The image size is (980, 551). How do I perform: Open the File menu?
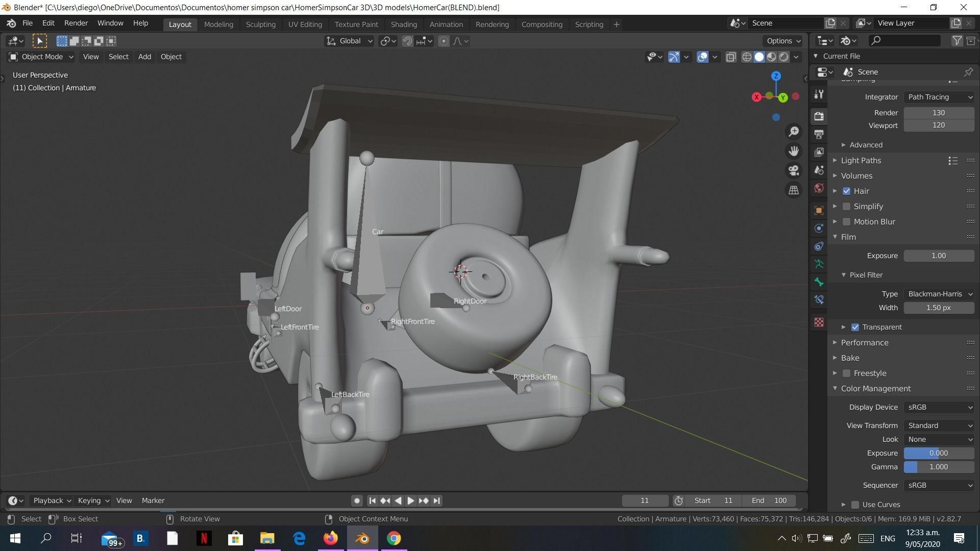pyautogui.click(x=28, y=23)
